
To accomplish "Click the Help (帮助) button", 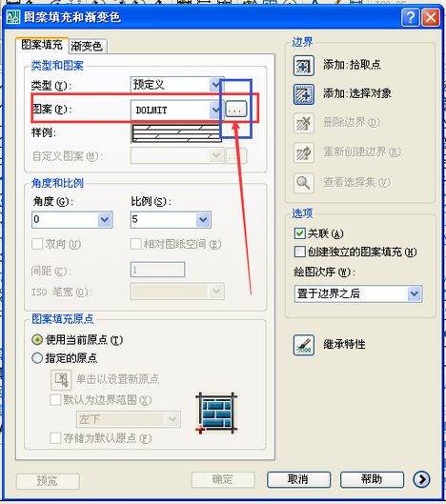I will click(x=372, y=479).
